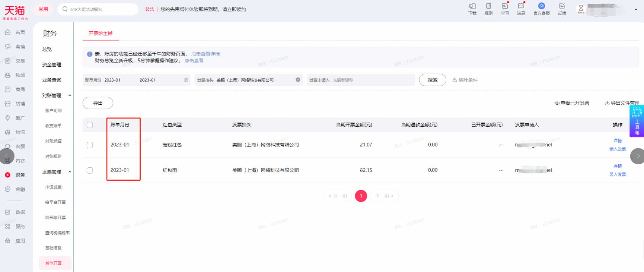This screenshot has height=272, width=644.
Task: Click the 导出 export button
Action: click(x=98, y=103)
